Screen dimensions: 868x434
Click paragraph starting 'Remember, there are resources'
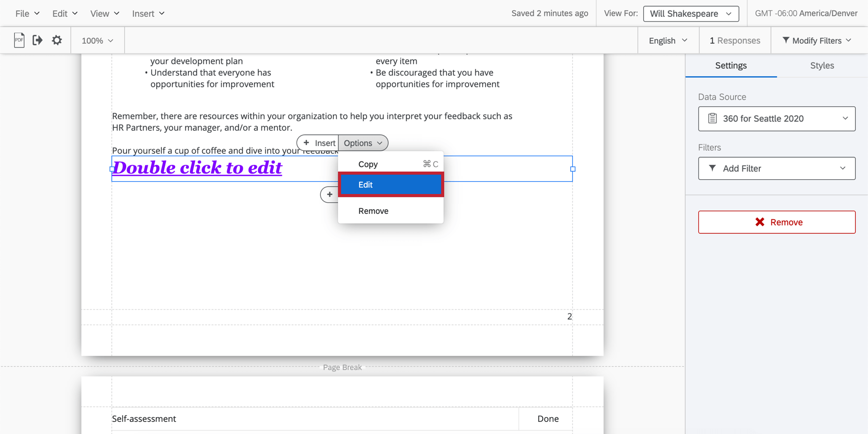(x=312, y=122)
